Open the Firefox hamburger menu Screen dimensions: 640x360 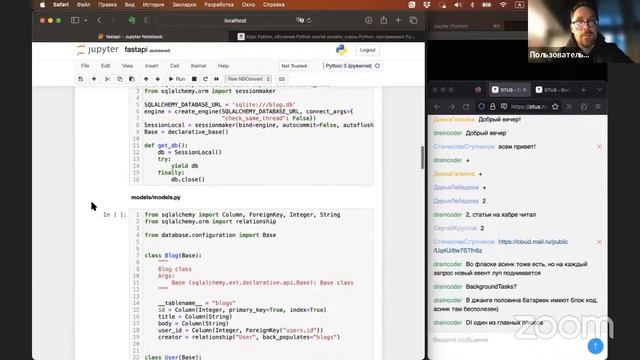(598, 107)
